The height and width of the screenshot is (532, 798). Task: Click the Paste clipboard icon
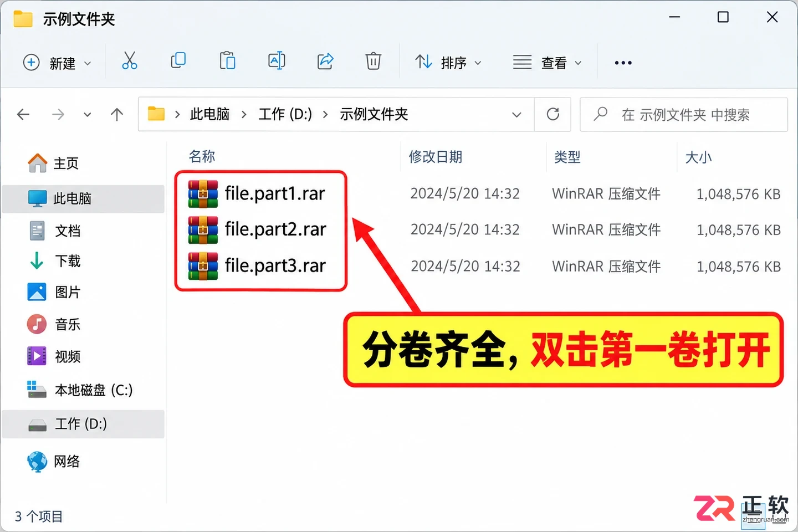pyautogui.click(x=227, y=60)
